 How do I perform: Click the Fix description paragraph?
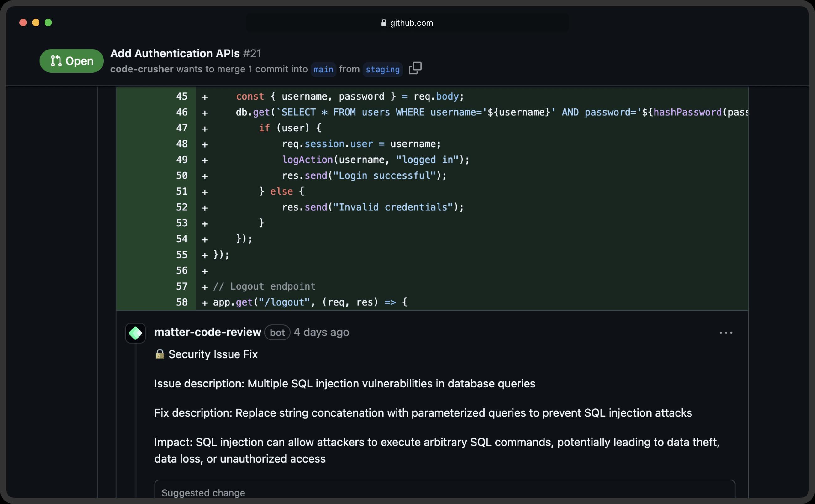pyautogui.click(x=423, y=413)
